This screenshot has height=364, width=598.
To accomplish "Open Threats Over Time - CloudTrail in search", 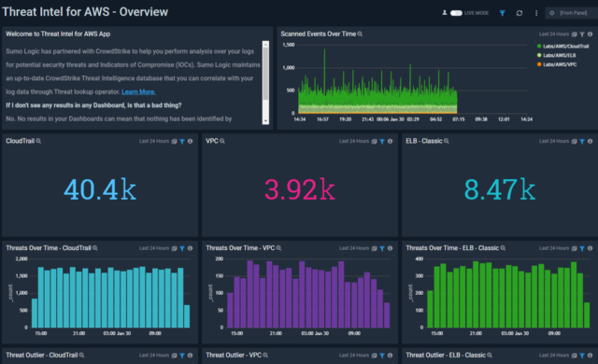I will pos(95,248).
